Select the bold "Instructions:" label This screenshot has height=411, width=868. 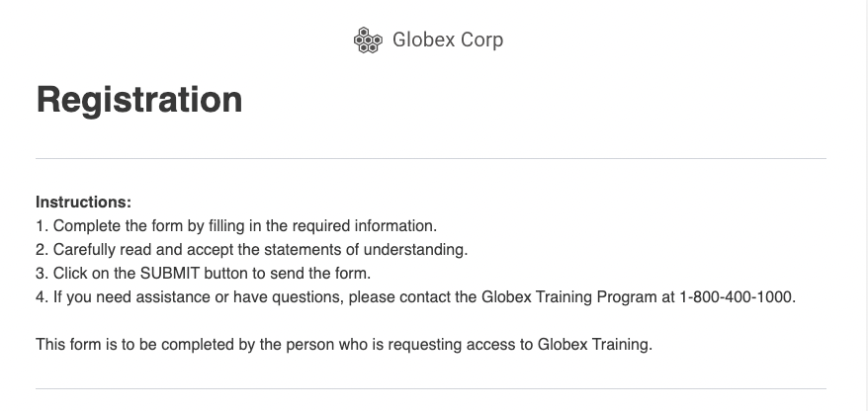[84, 202]
